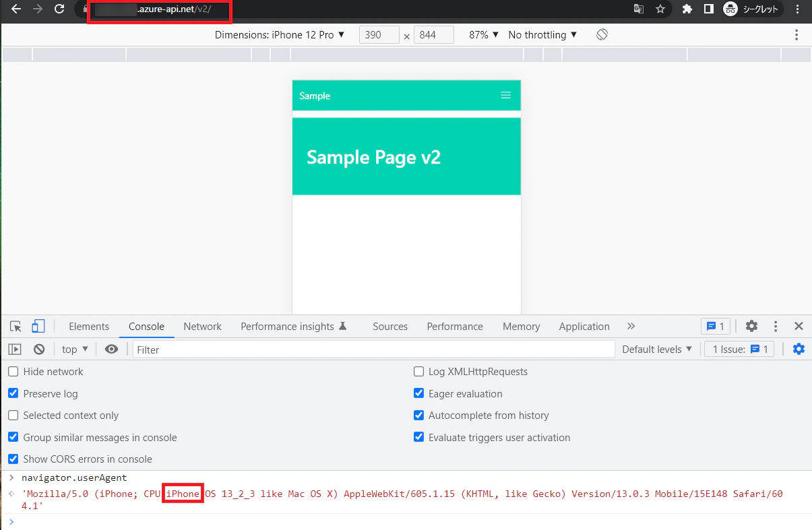Uncheck Show CORS errors in console
The width and height of the screenshot is (812, 530).
coord(13,459)
